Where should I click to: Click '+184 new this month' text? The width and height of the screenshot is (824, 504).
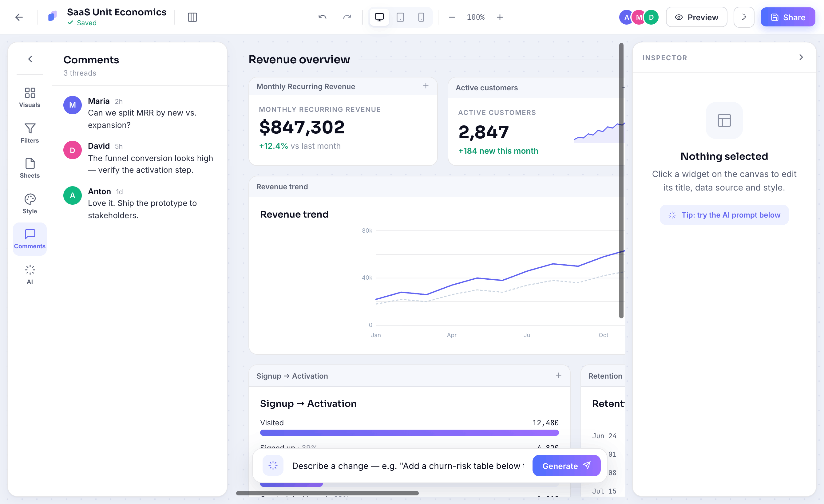tap(498, 151)
